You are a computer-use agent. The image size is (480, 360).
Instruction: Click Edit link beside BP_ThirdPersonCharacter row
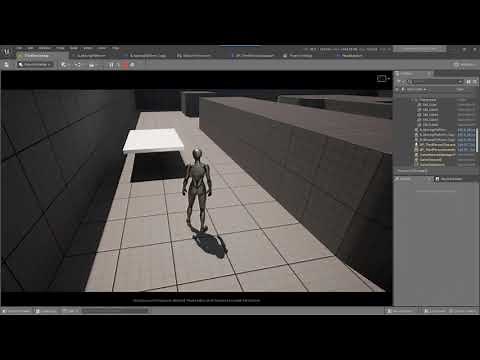point(466,145)
